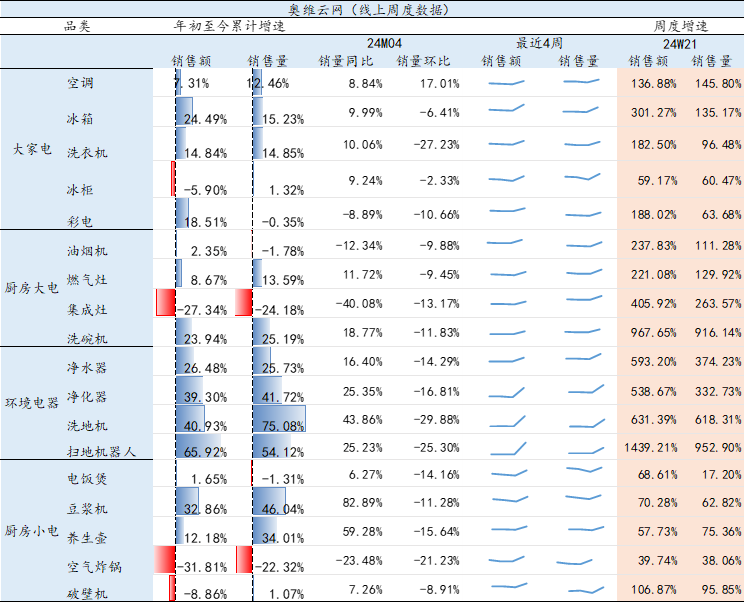This screenshot has width=745, height=603.
Task: Click the 销量同比 column header
Action: [x=346, y=61]
